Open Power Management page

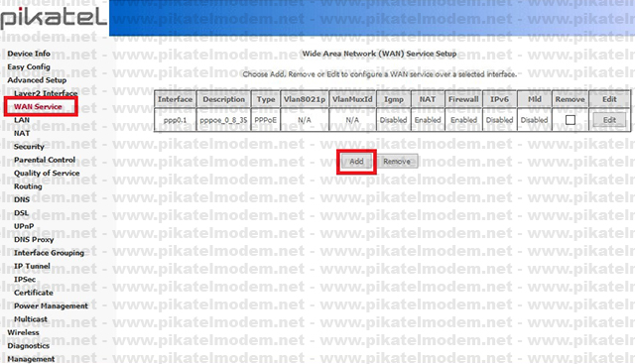(x=51, y=306)
